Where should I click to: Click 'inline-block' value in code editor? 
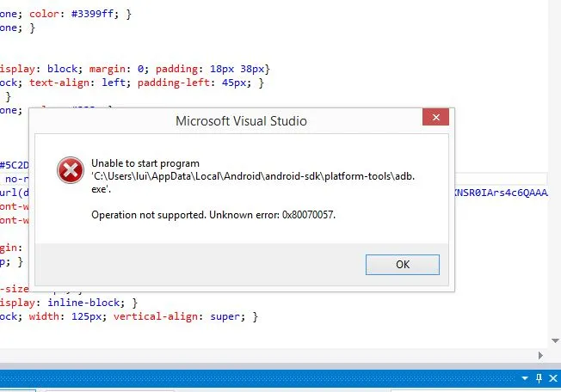83,303
